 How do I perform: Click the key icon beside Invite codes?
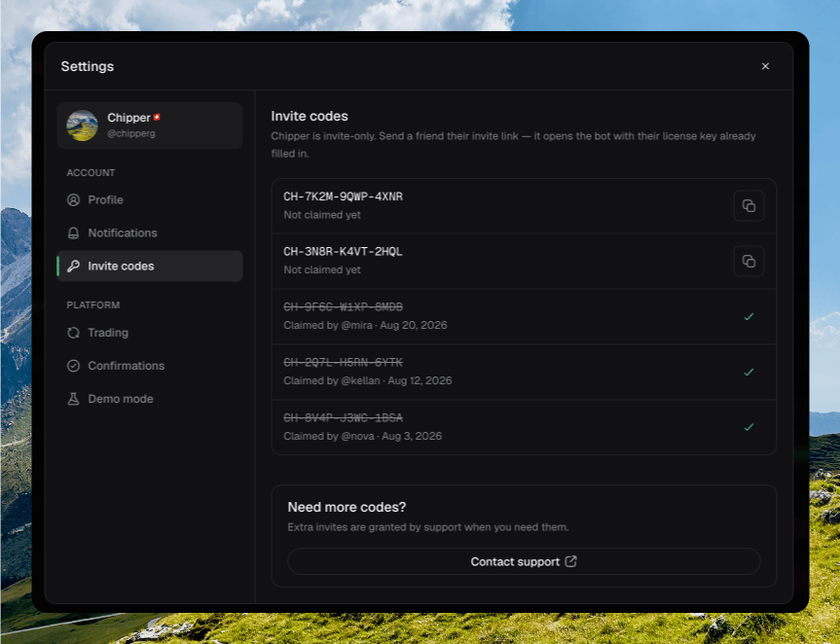73,266
